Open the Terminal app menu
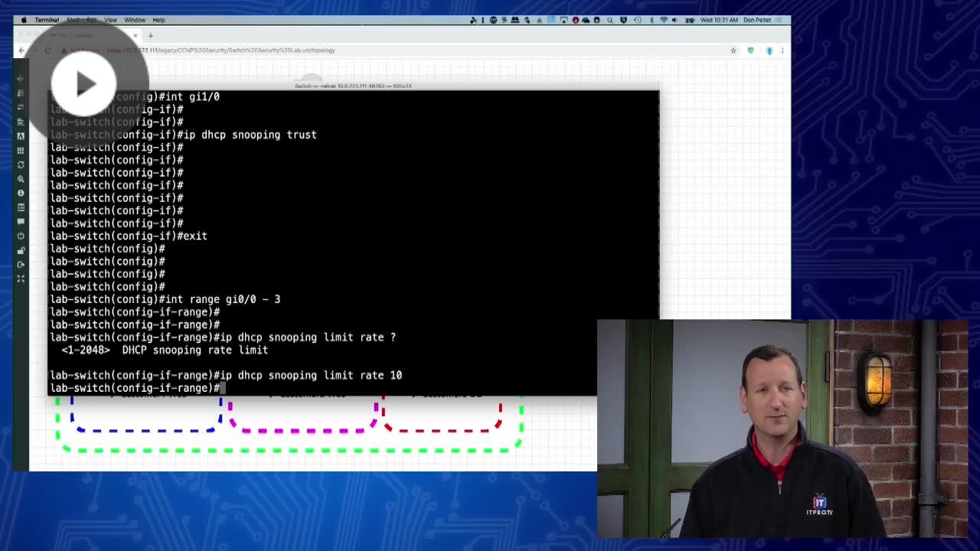The image size is (980, 551). (47, 20)
